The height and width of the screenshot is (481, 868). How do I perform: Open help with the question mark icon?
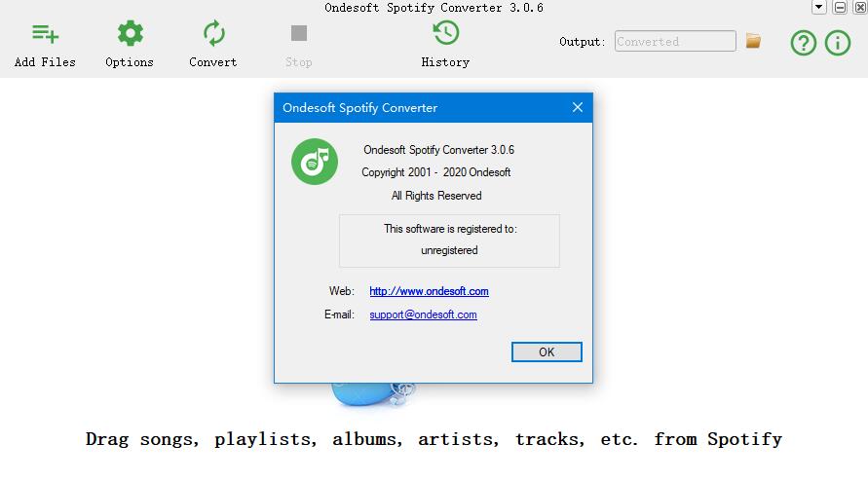click(x=804, y=43)
